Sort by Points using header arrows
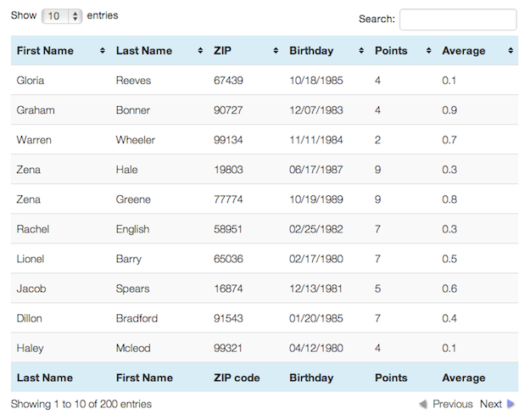The image size is (530, 420). 428,51
